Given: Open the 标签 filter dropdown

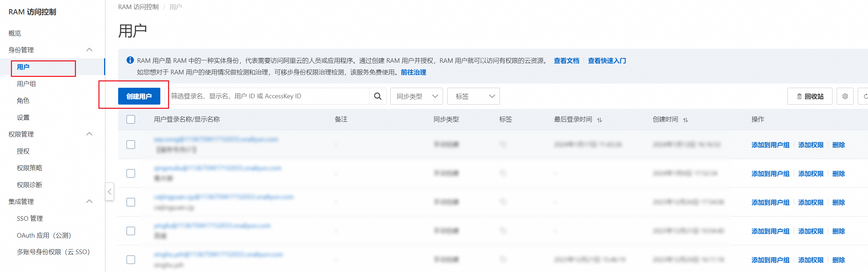Looking at the screenshot, I should click(x=474, y=96).
